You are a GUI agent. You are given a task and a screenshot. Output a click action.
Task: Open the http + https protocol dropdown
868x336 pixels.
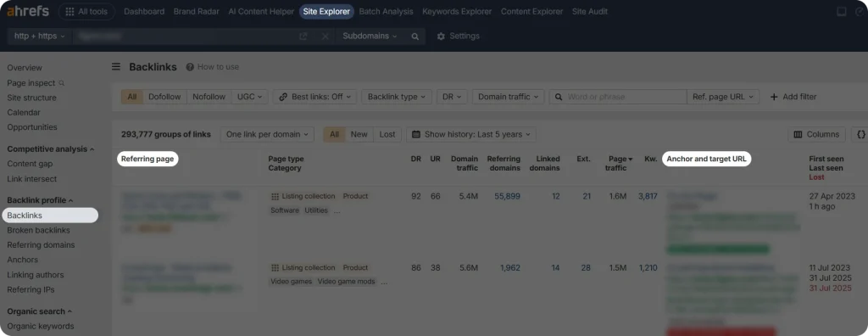(39, 36)
